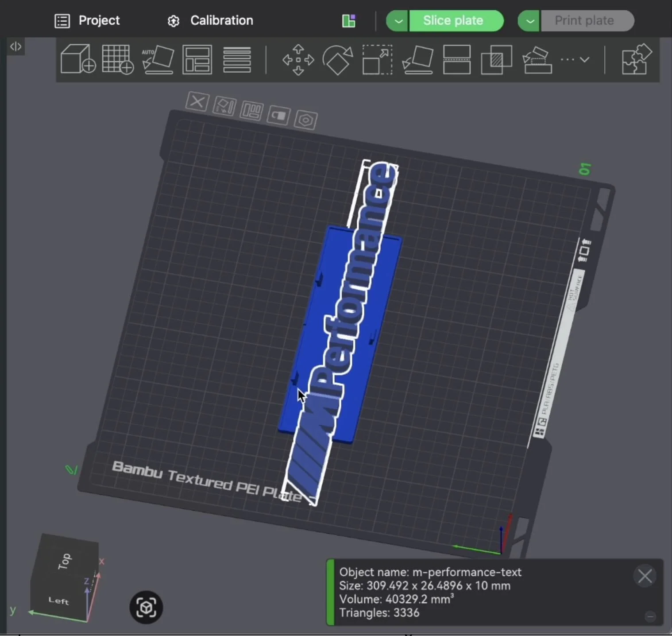Screen dimensions: 672x636
Task: Expand the Print plate dropdown arrow
Action: [529, 21]
